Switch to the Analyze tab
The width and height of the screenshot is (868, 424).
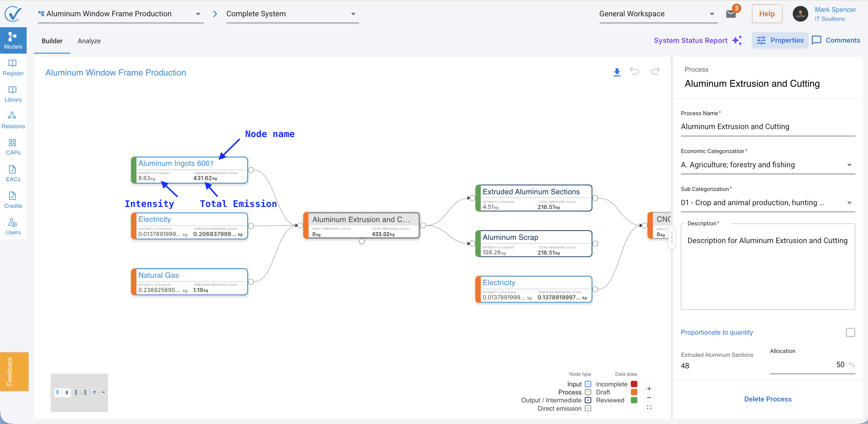tap(89, 41)
